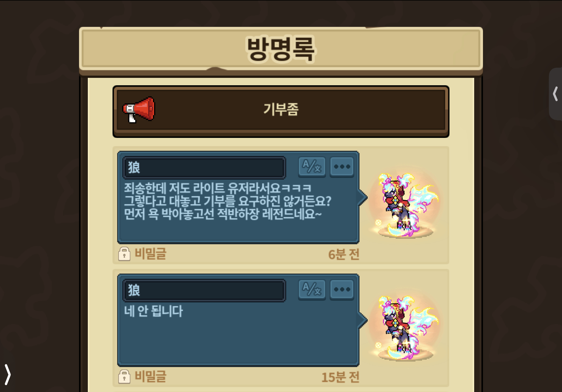
Task: Translate the '네 안 됩니다' message
Action: pos(312,289)
